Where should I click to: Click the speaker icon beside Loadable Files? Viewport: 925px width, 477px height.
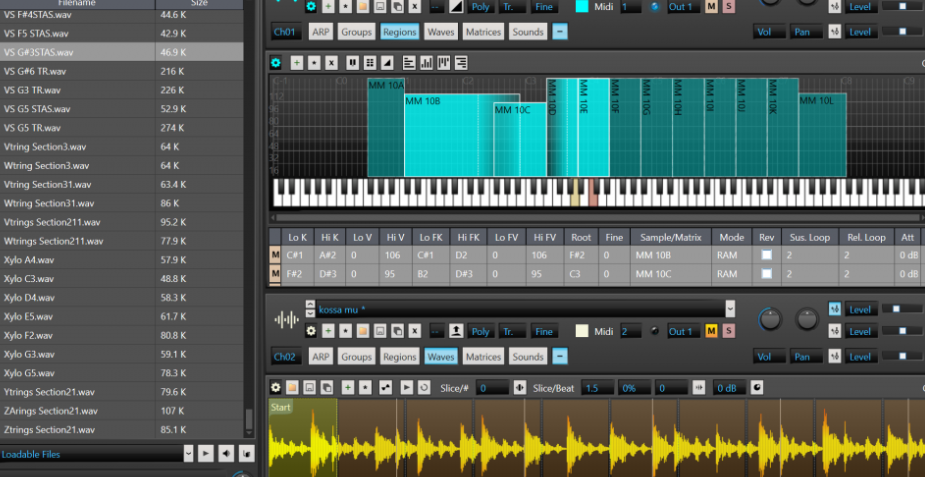point(226,454)
